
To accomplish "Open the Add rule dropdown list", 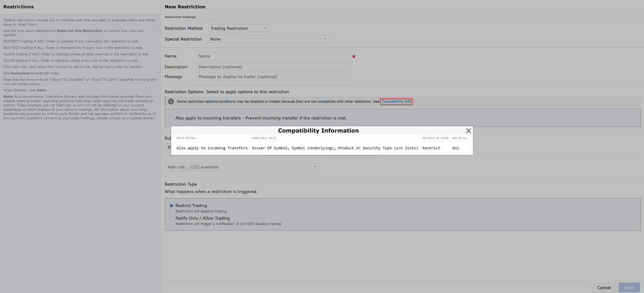I will 242,167.
